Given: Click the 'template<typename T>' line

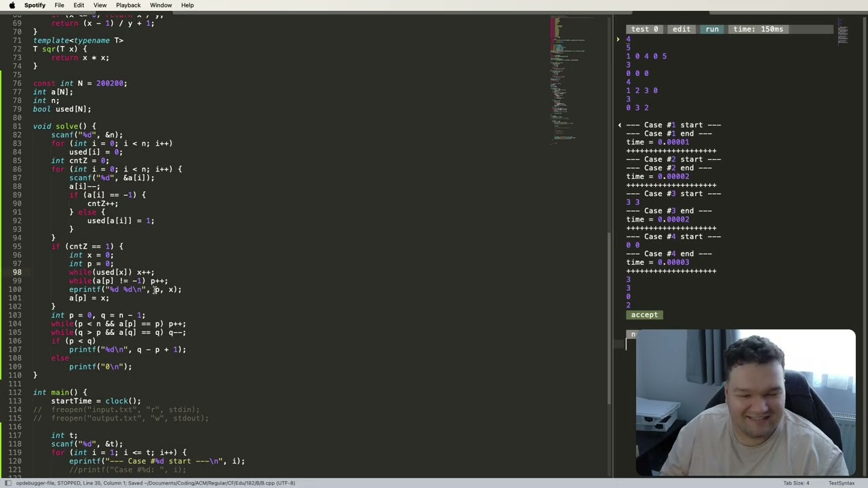Looking at the screenshot, I should (78, 41).
